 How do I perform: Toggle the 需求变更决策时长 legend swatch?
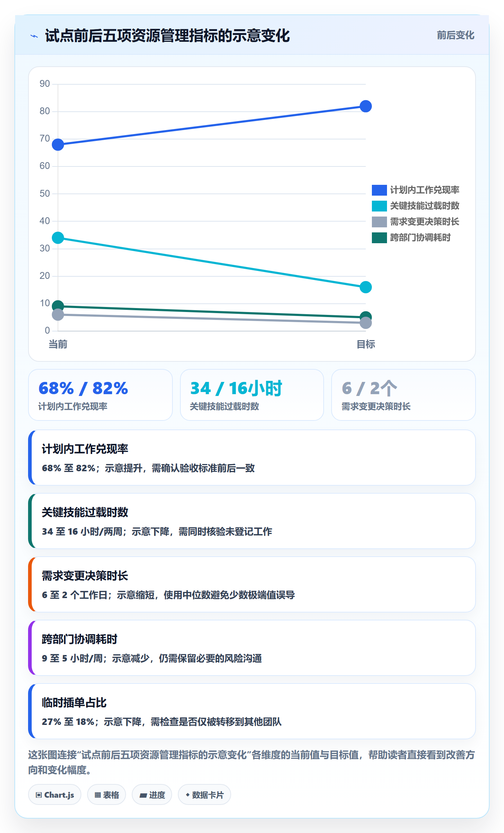(x=379, y=222)
